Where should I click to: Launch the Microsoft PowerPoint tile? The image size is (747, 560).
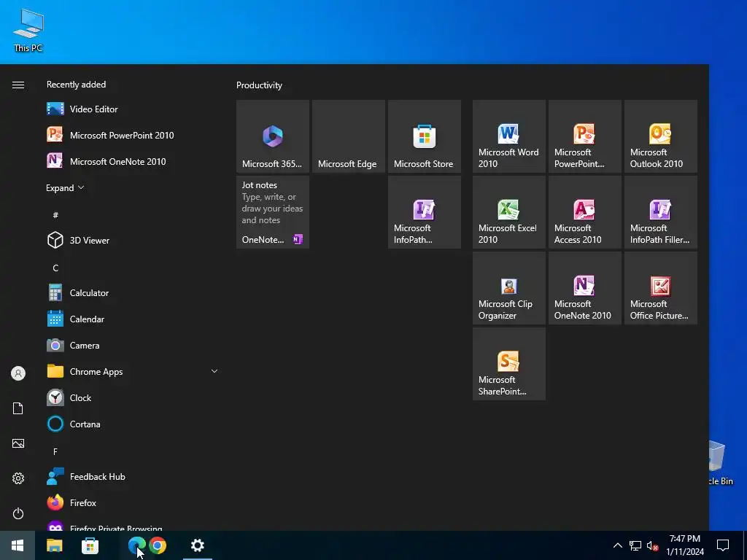[x=585, y=136]
